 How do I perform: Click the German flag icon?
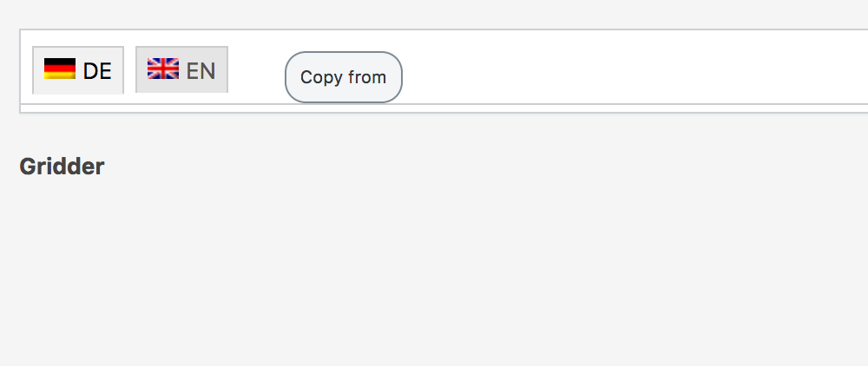[x=60, y=69]
